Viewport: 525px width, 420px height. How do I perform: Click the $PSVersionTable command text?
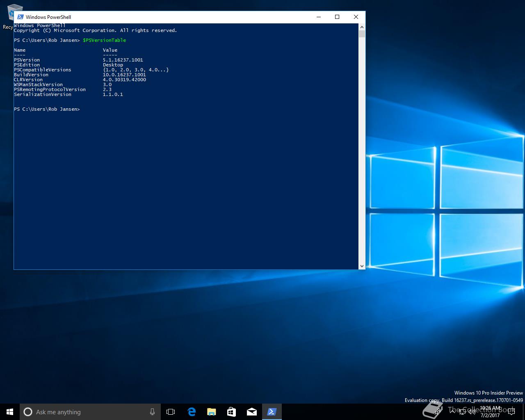pos(104,40)
